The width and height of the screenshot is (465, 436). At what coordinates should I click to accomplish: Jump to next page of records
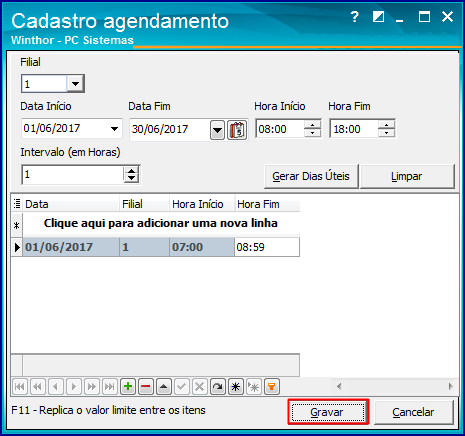[92, 387]
